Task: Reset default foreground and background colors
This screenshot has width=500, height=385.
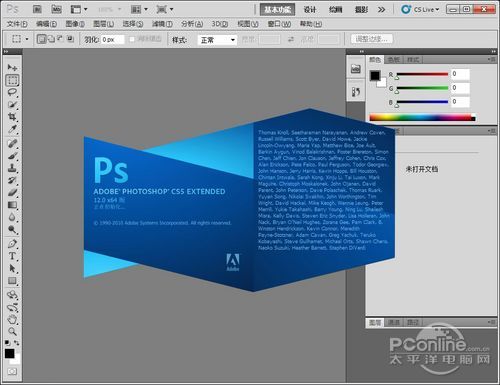Action: [7, 342]
